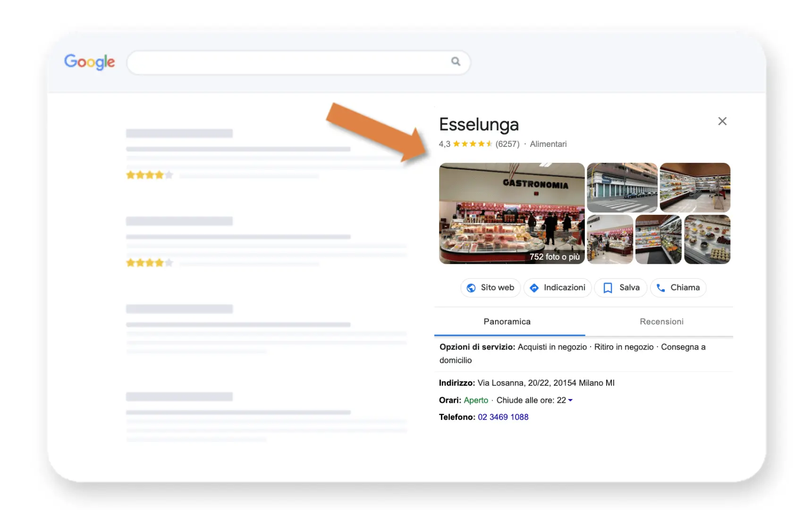Call the store with Chiama
This screenshot has width=812, height=510.
[678, 288]
